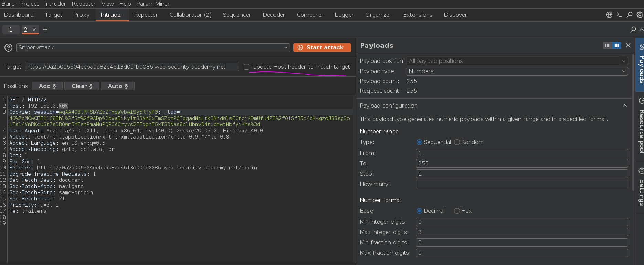644x265 pixels.
Task: Select Intruder attack tab 1
Action: coord(11,30)
